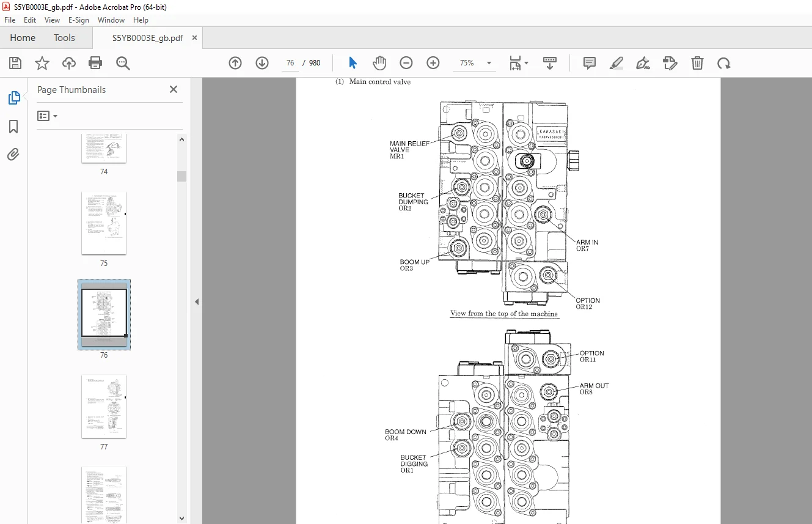Select page 77 thumbnail
812x524 pixels.
click(104, 407)
